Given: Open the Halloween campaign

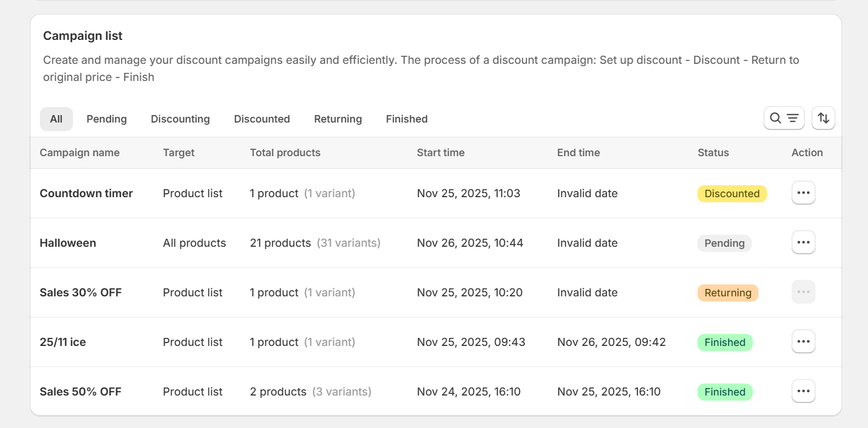Looking at the screenshot, I should (68, 243).
